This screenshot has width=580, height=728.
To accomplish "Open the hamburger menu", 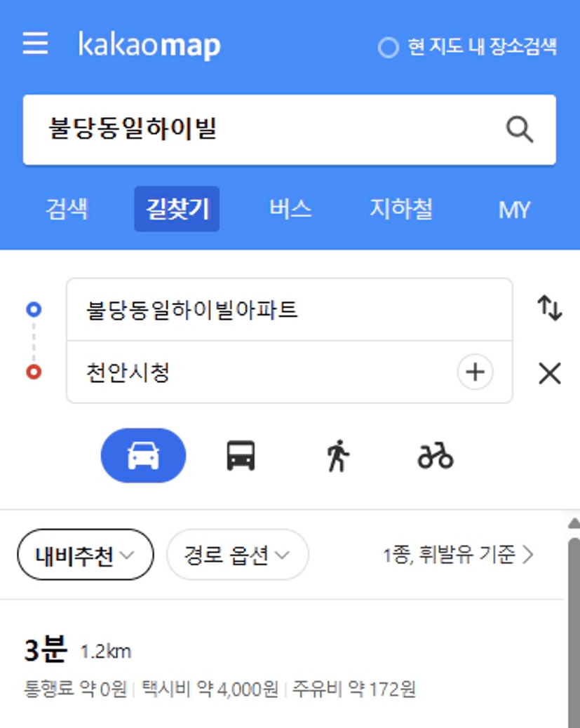I will [35, 43].
